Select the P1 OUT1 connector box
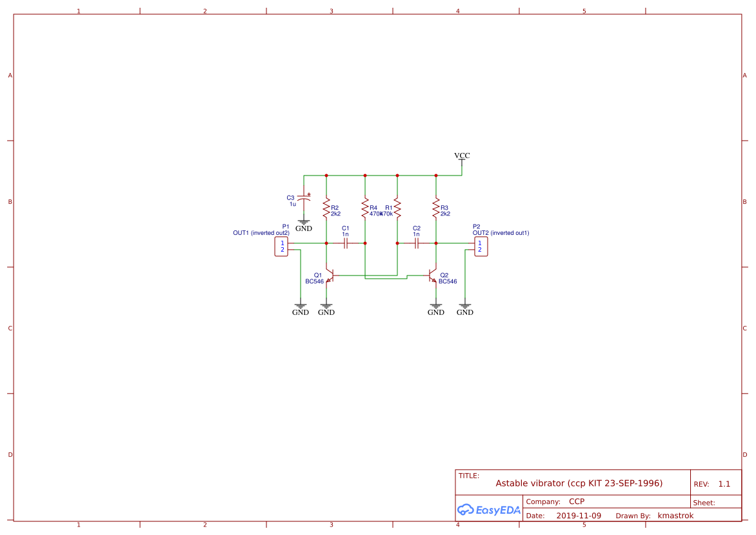The width and height of the screenshot is (756, 535). tap(282, 246)
